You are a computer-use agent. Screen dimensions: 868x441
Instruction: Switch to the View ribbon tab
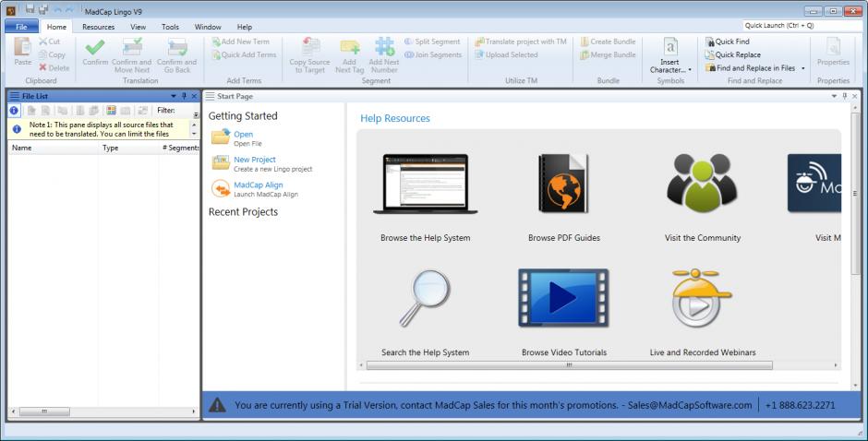click(139, 27)
